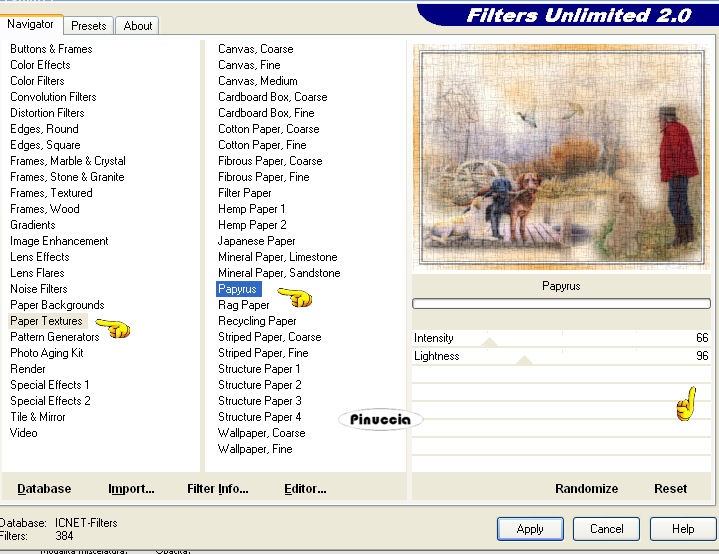Select the Buttons & Frames category
Screen dimensions: 719x554
tap(51, 49)
